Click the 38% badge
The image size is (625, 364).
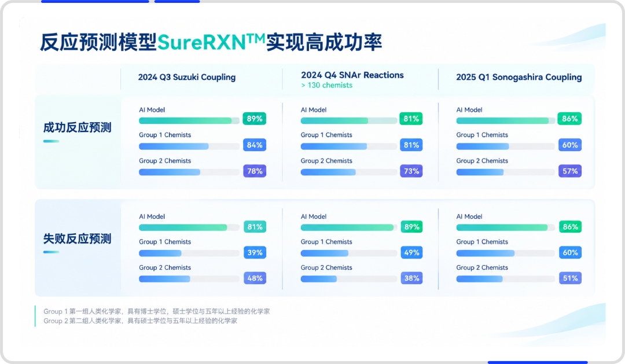click(411, 278)
